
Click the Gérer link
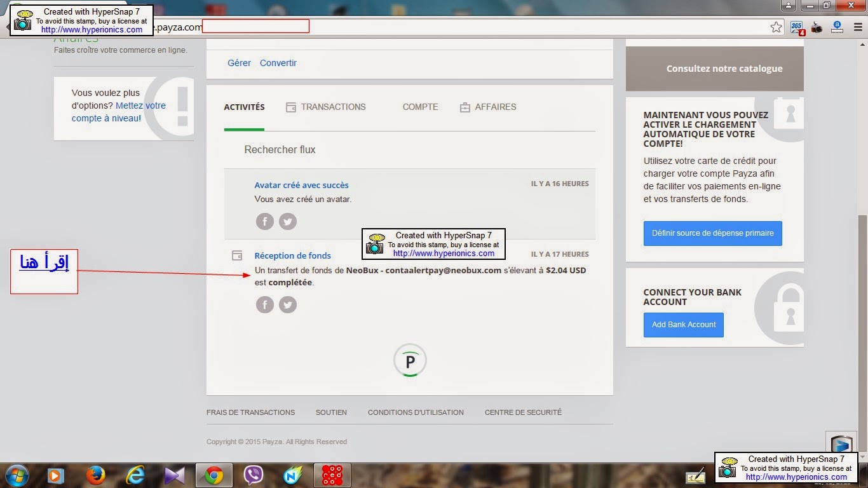[x=239, y=63]
